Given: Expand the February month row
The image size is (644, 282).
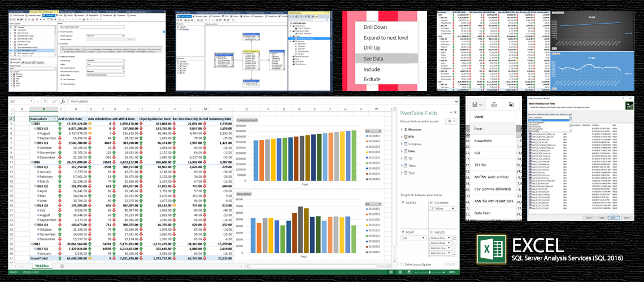Looking at the screenshot, I should pos(37,176).
